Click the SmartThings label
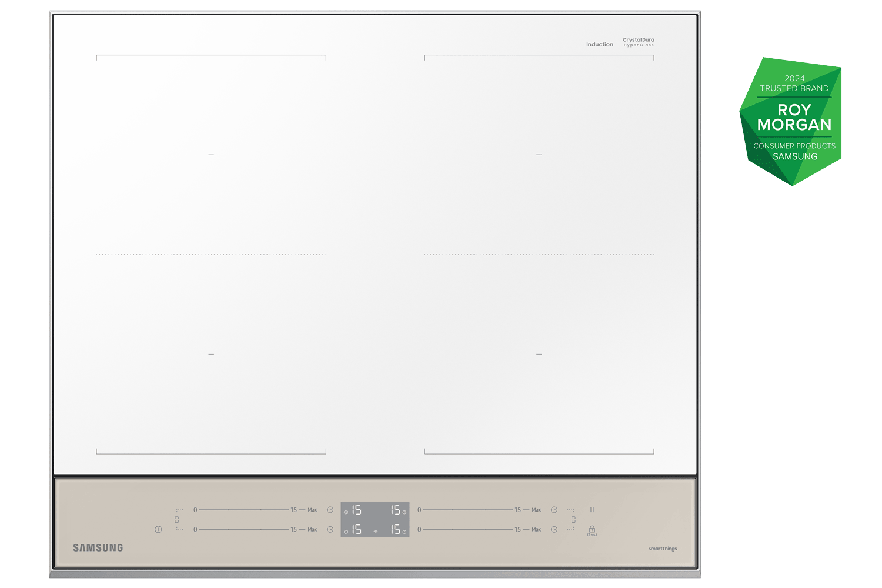 pos(663,549)
